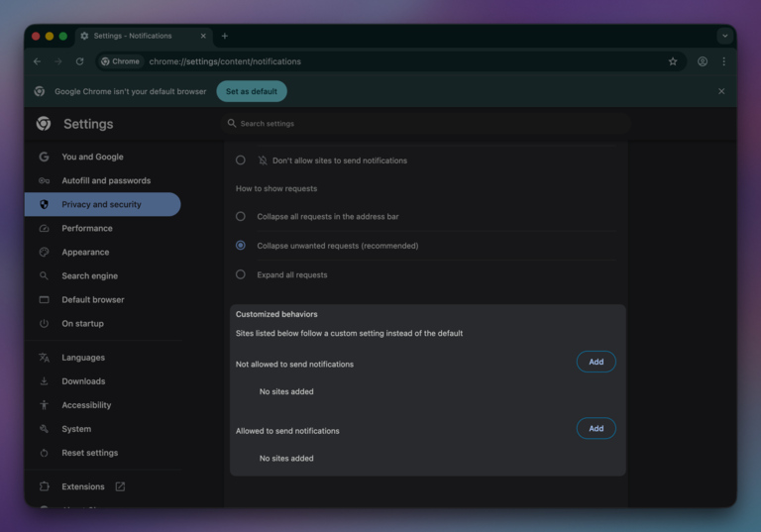Open Privacy and security section
The image size is (761, 532).
pos(102,204)
